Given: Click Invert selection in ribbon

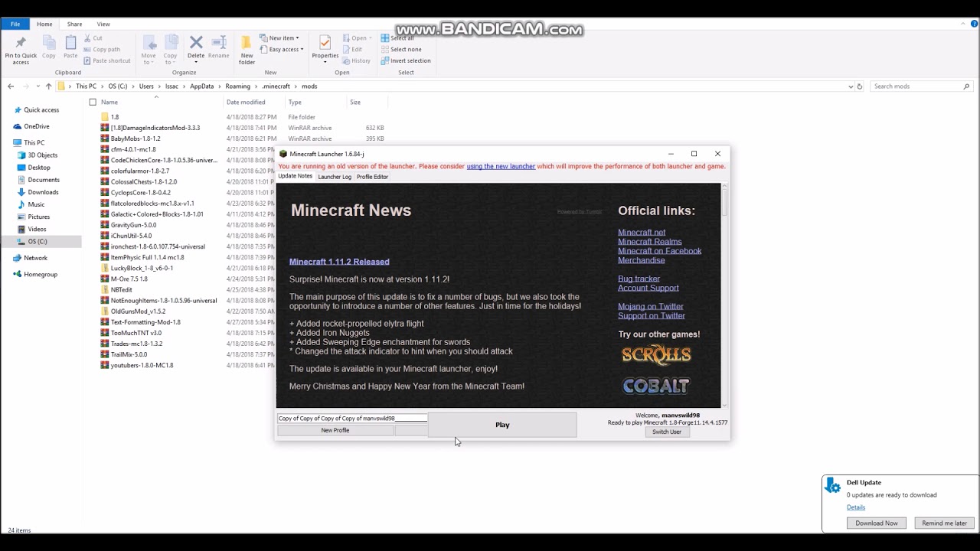Looking at the screenshot, I should [x=406, y=60].
